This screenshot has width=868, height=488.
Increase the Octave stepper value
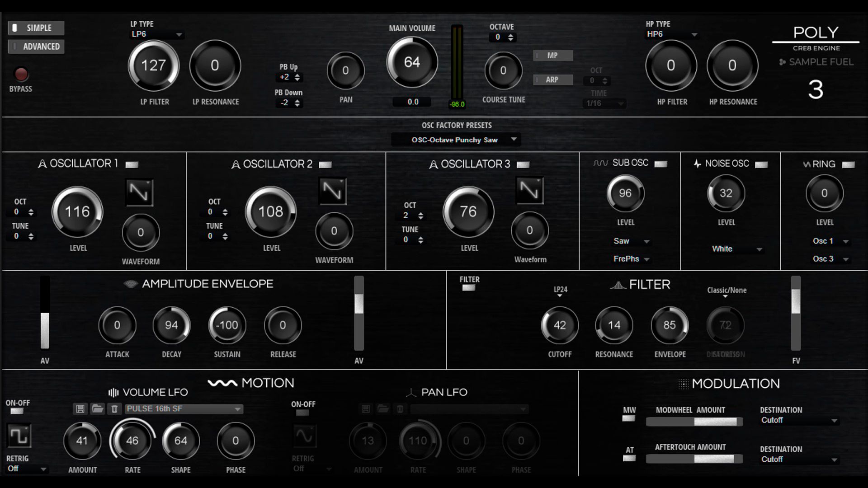[x=510, y=35]
